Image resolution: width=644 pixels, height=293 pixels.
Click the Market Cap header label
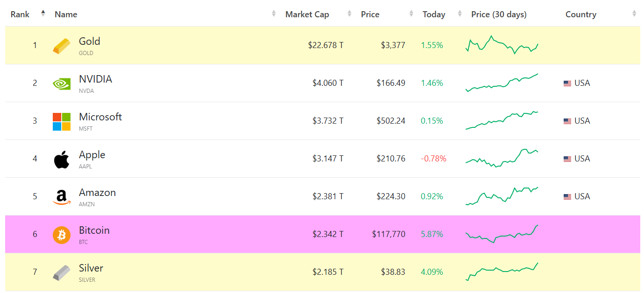(307, 14)
